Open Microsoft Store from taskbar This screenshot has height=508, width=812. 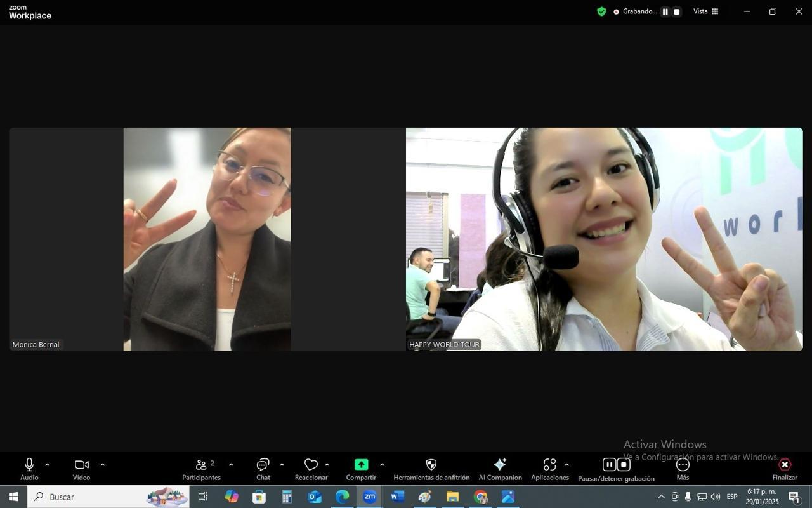click(x=259, y=497)
